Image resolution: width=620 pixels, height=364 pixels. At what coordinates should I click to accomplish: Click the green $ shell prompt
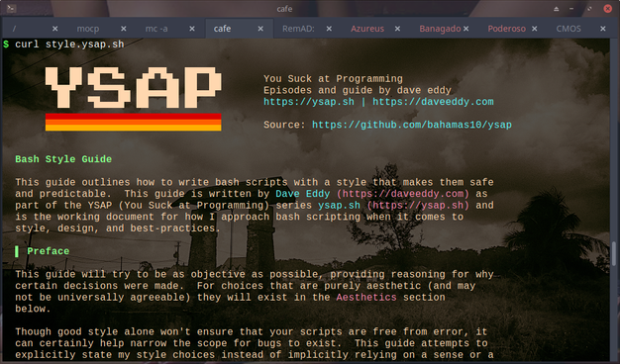[6, 45]
